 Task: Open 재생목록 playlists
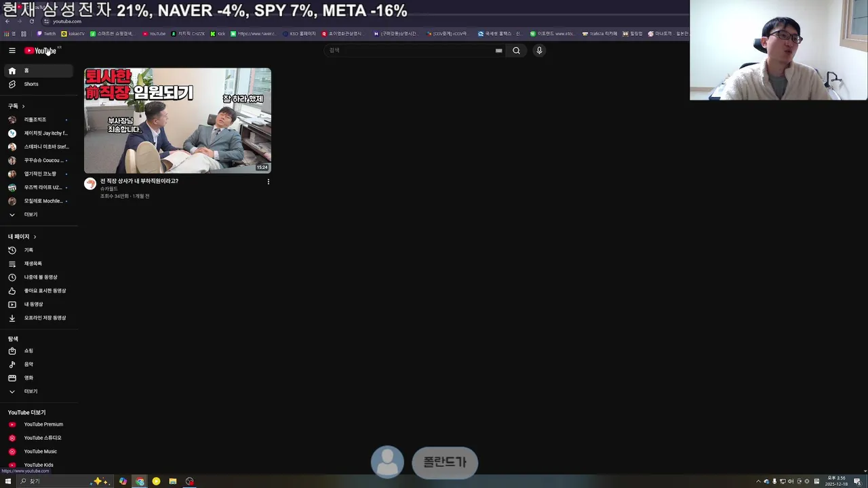pyautogui.click(x=39, y=264)
